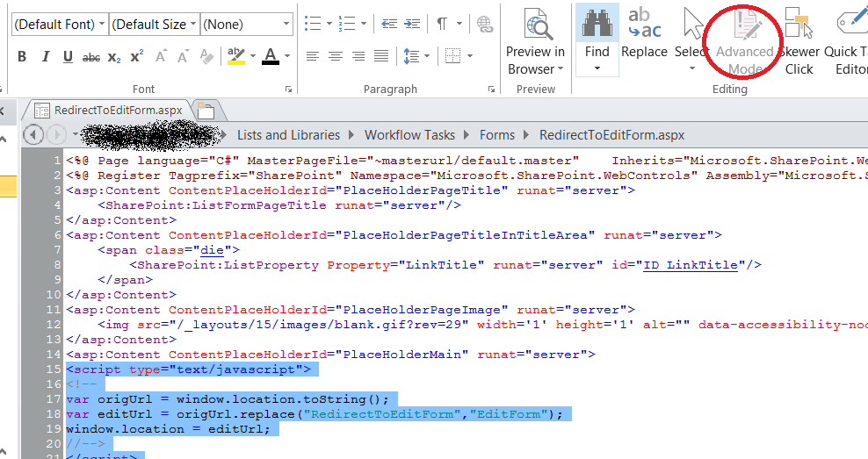Viewport: 868px width, 459px height.
Task: Open the new blank tab
Action: 206,111
